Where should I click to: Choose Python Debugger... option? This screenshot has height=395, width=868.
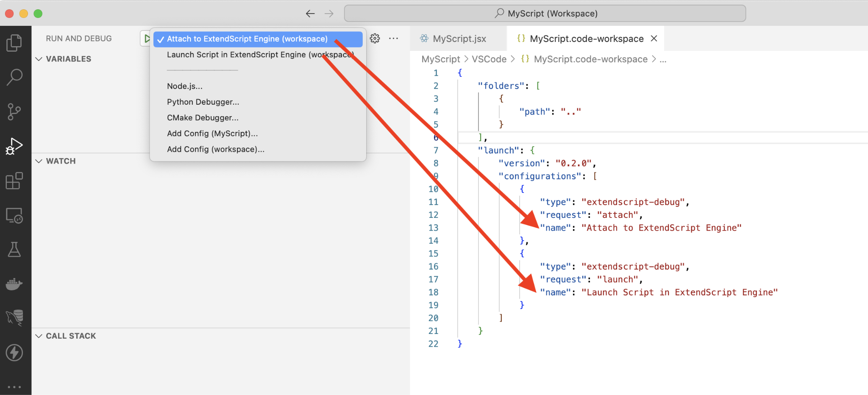(x=203, y=102)
